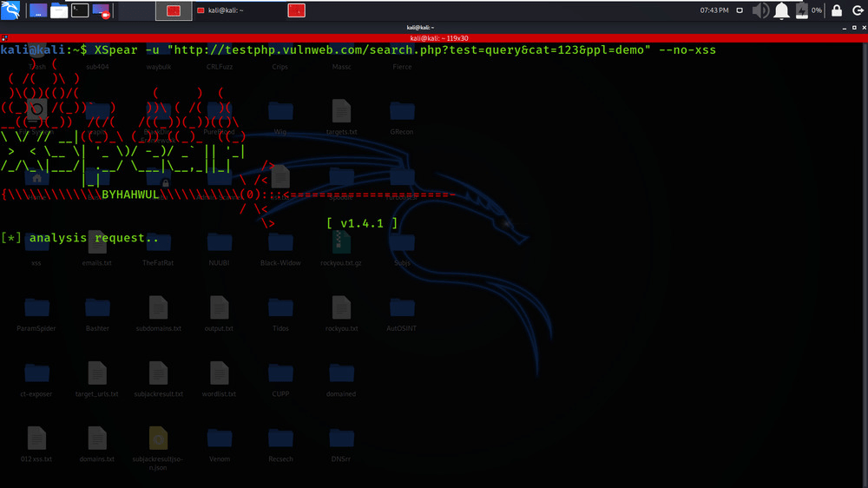Select Recsech folder on desktop behind terminal
This screenshot has width=868, height=488.
pos(280,445)
